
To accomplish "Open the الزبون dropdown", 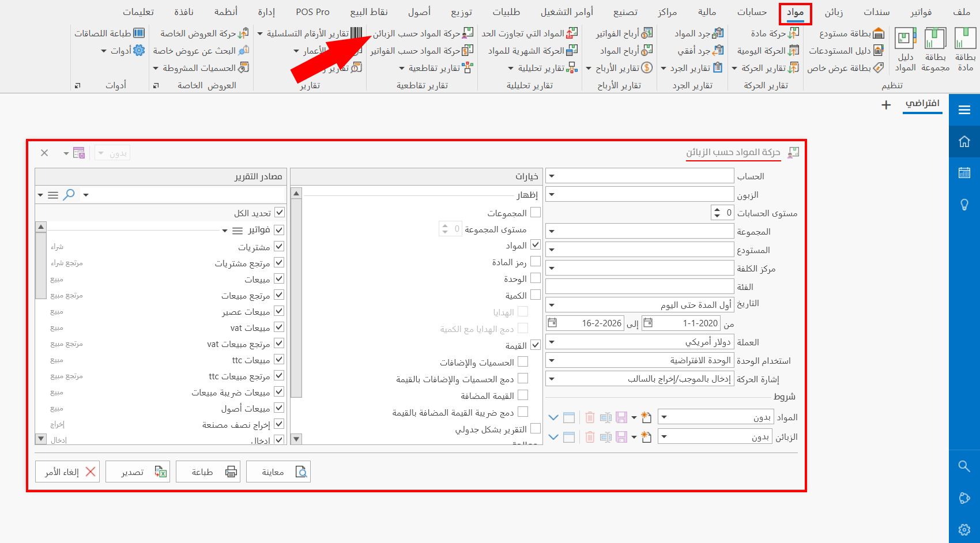I will tap(552, 194).
